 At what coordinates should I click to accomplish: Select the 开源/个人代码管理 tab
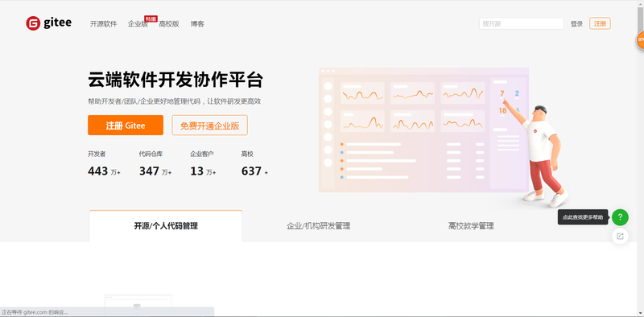pyautogui.click(x=166, y=226)
